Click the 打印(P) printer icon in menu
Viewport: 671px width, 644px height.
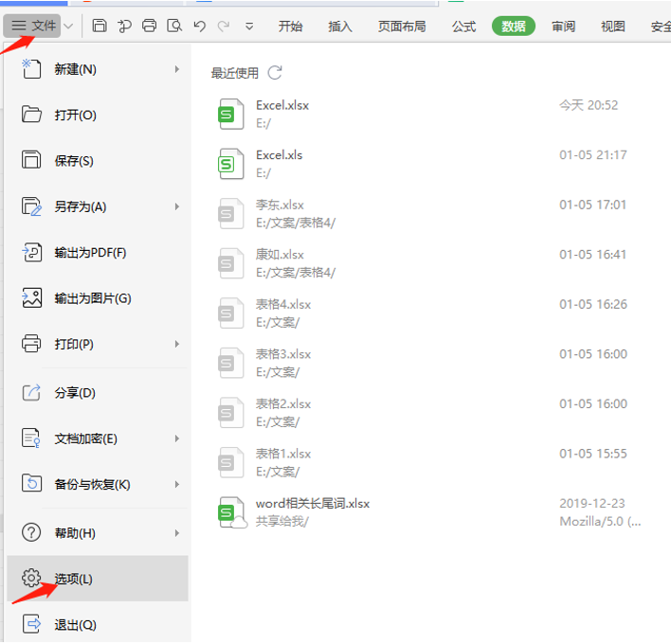pos(31,344)
